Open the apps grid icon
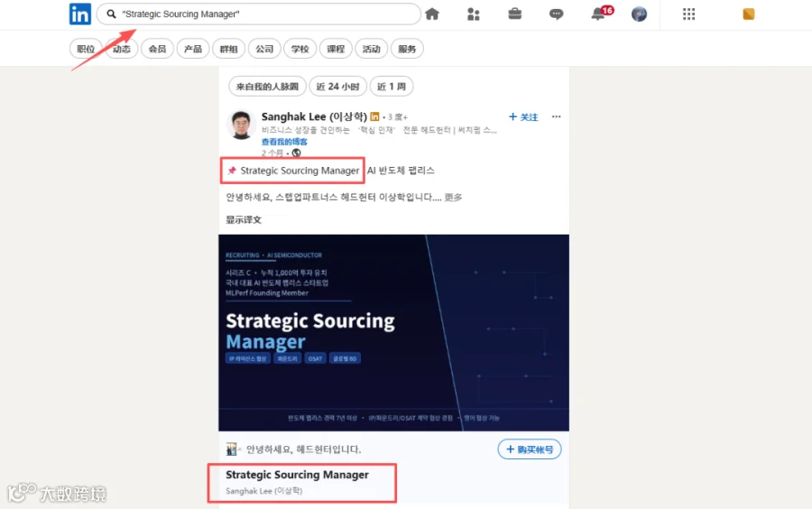The width and height of the screenshot is (812, 509). coord(688,14)
